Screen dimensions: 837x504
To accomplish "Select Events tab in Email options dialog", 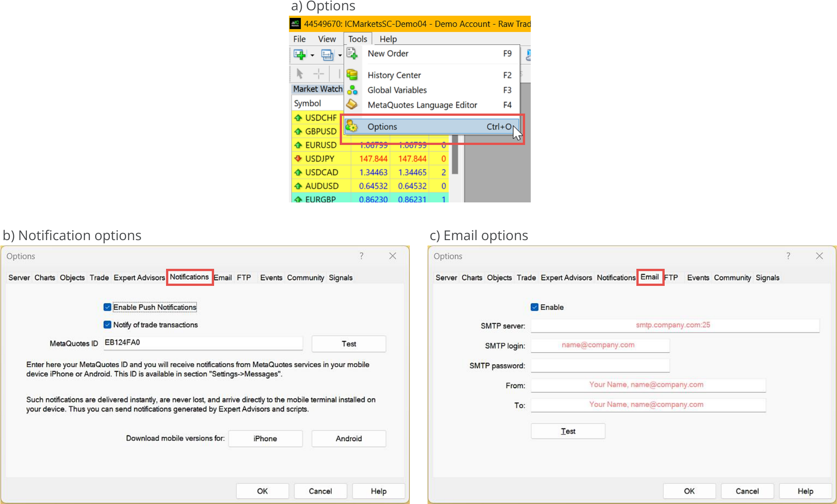I will coord(698,277).
